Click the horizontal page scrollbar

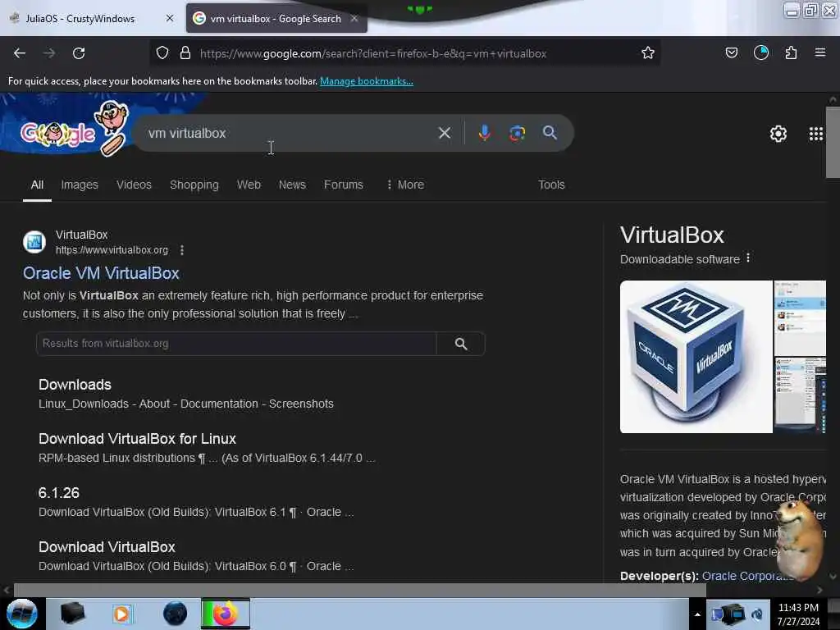(359, 590)
